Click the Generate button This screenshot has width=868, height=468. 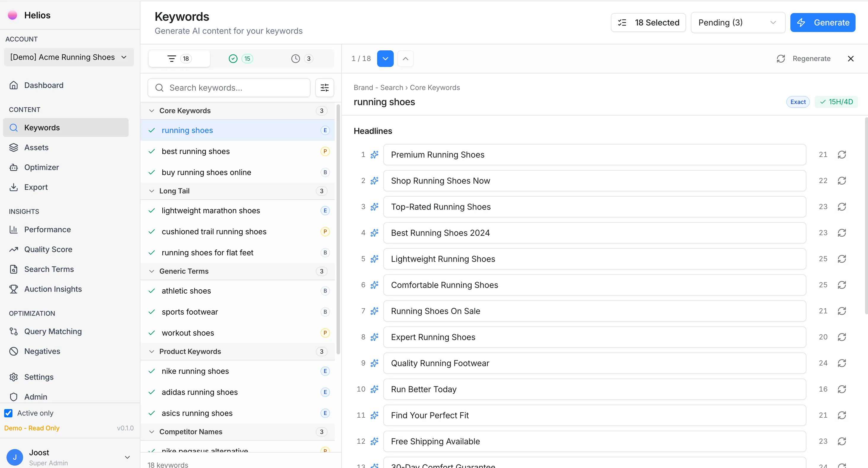(823, 22)
